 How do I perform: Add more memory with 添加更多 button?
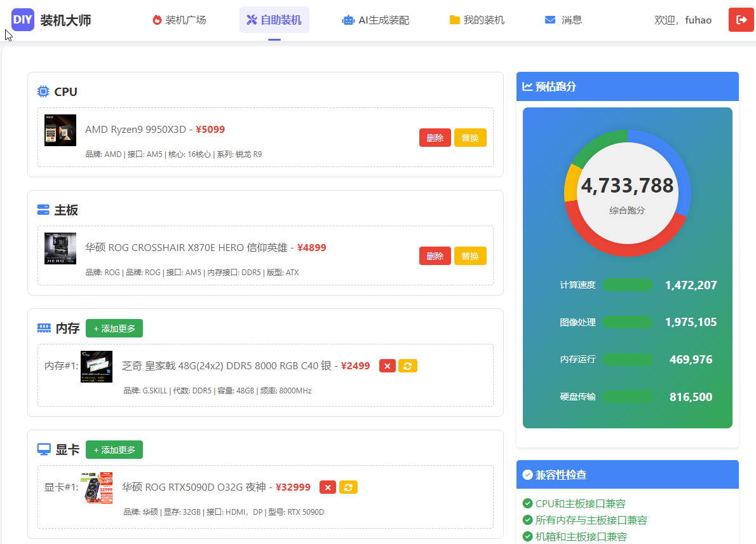[114, 329]
